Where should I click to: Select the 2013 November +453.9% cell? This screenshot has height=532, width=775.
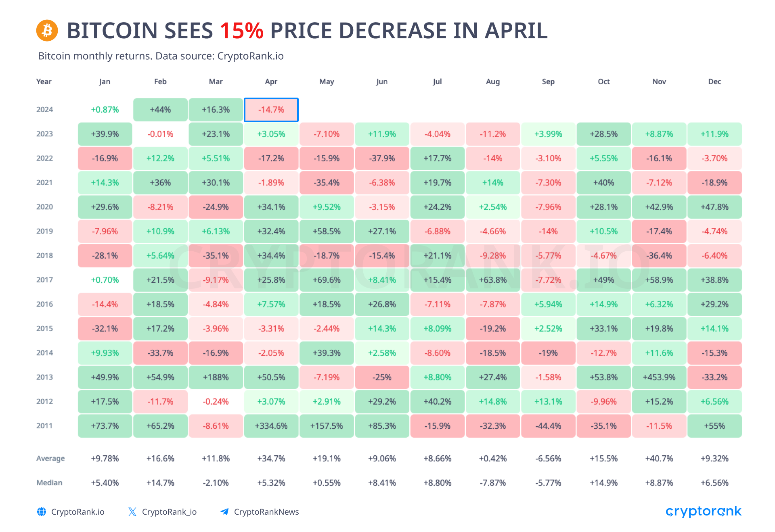[x=659, y=377]
